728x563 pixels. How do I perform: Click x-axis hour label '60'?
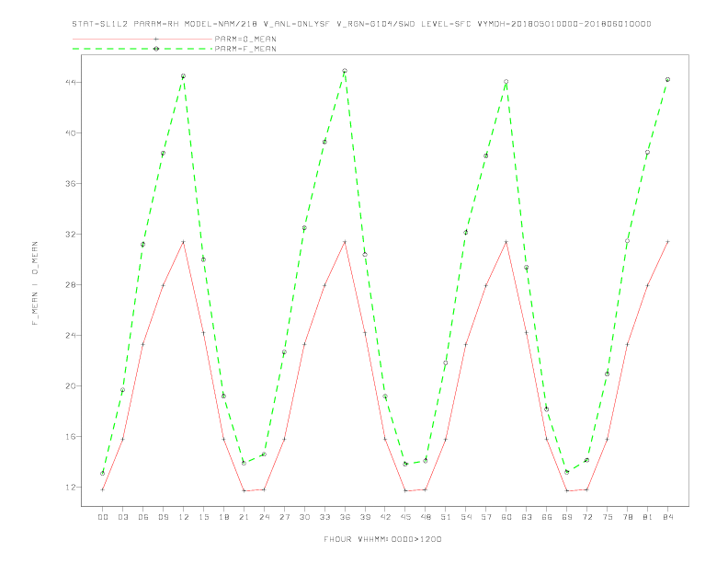click(x=506, y=517)
